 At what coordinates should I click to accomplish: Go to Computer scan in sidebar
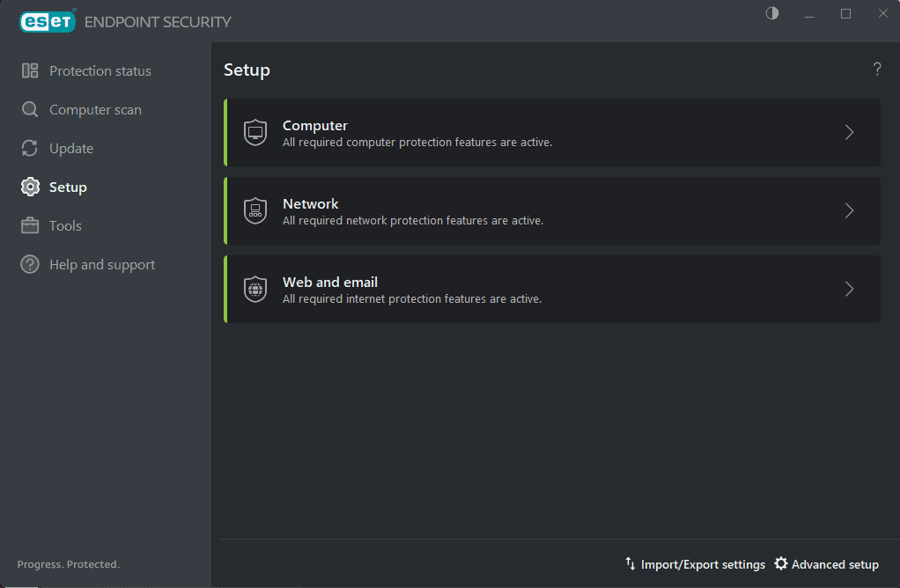tap(95, 109)
